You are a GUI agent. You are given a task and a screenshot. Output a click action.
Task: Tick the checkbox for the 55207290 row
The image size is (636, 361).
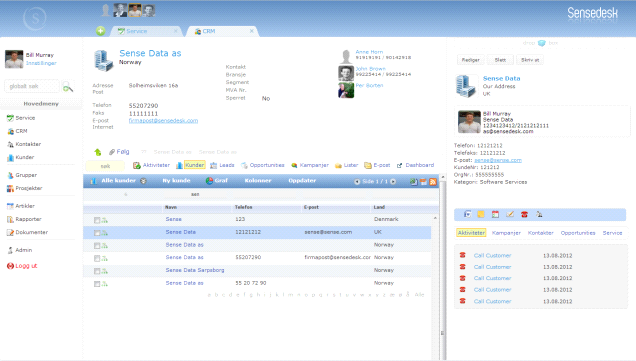click(x=97, y=258)
